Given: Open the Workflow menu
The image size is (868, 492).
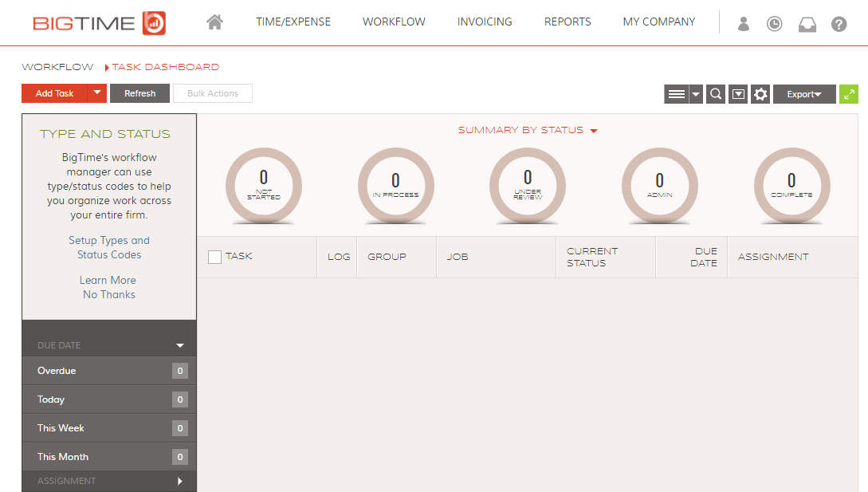Looking at the screenshot, I should tap(394, 22).
